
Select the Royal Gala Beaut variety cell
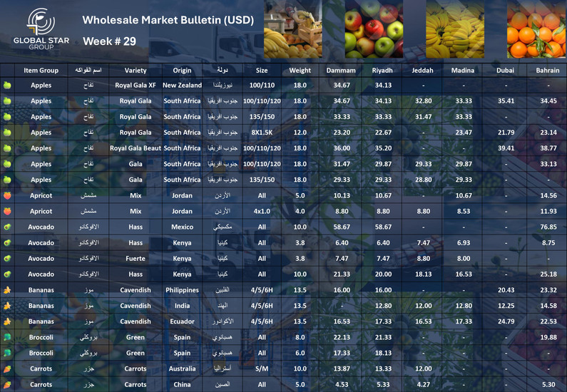136,148
